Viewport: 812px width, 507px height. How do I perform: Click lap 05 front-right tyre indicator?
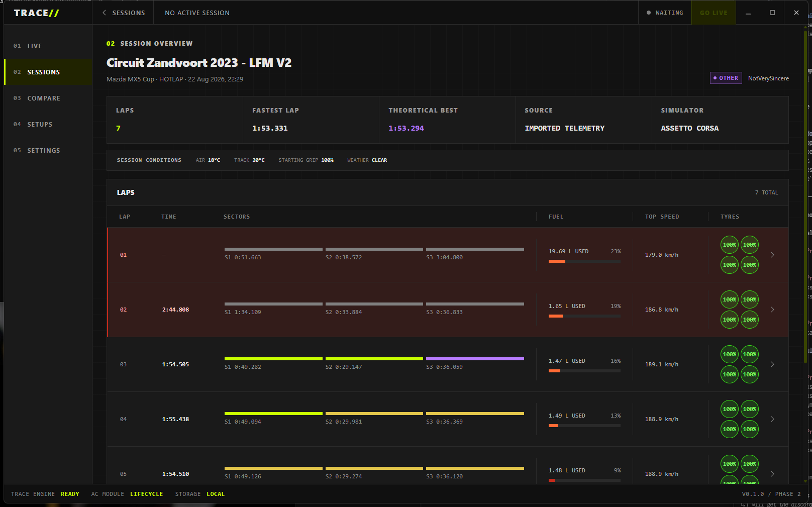coord(750,464)
